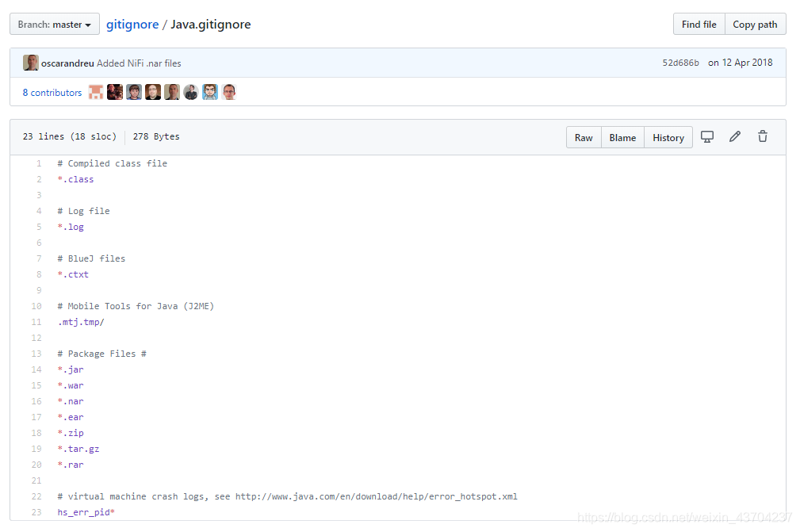Click the '# BlueJ files' comment

pyautogui.click(x=91, y=258)
